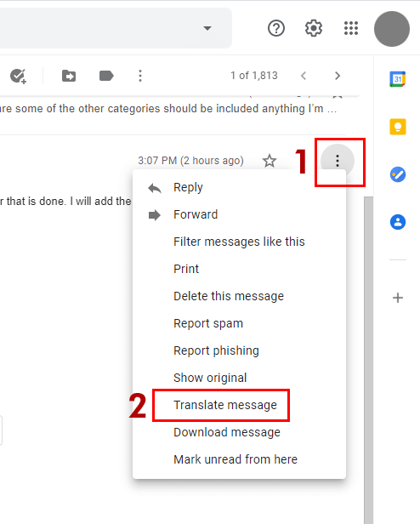
Task: Click the search mail field
Action: pyautogui.click(x=116, y=28)
